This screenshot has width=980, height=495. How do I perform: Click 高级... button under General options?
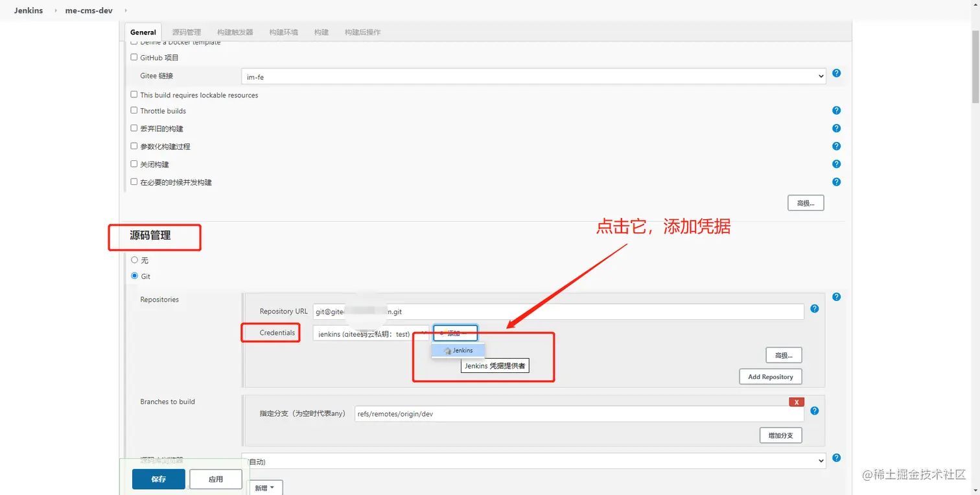(x=806, y=203)
